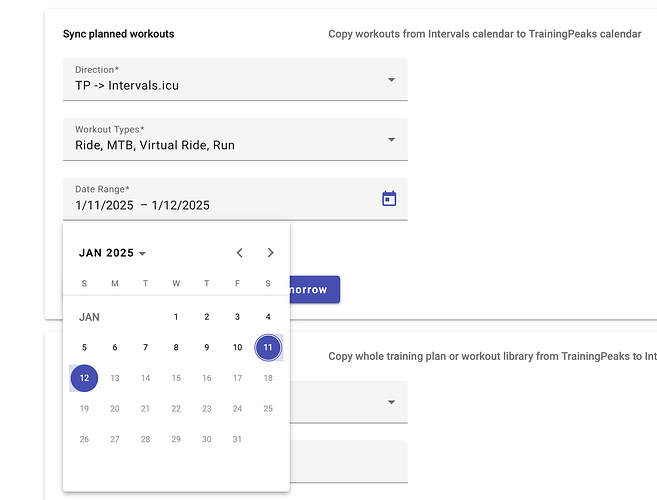Click January 26 in calendar
Image resolution: width=657 pixels, height=500 pixels.
click(84, 439)
